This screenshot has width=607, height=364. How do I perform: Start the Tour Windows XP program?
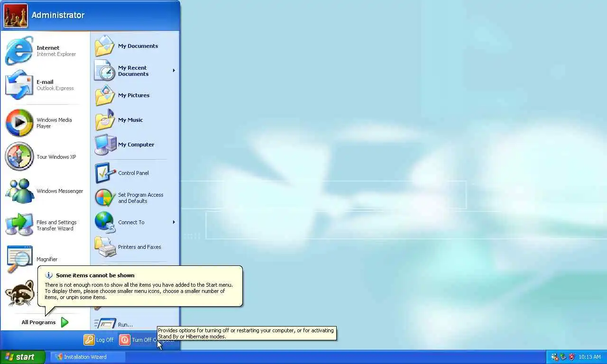(46, 157)
